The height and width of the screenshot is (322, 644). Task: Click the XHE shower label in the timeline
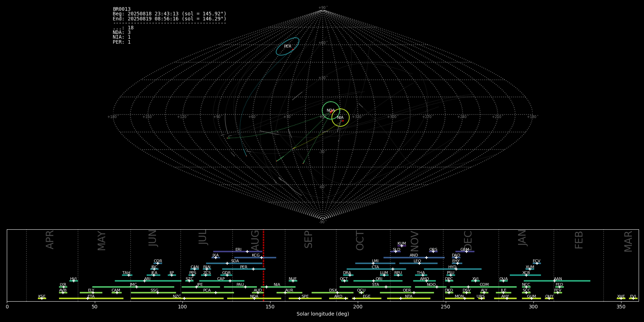point(621,297)
